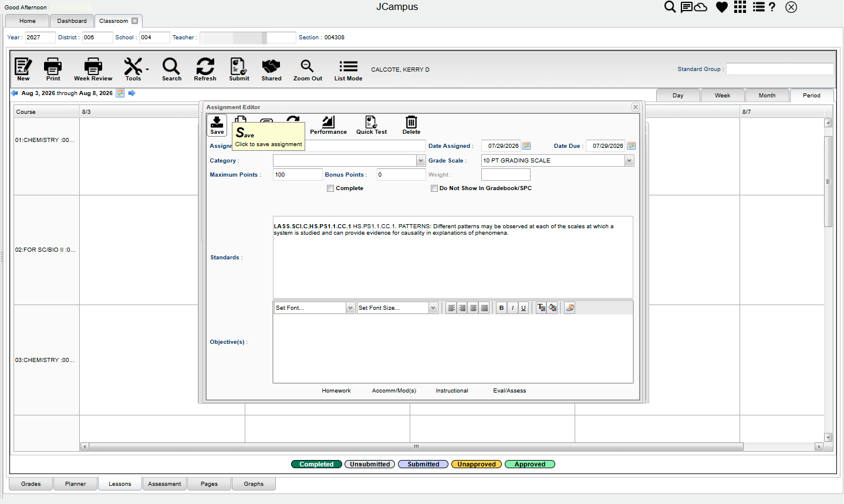Open the Shared handshake icon
Viewport: 844px width, 504px height.
point(271,69)
